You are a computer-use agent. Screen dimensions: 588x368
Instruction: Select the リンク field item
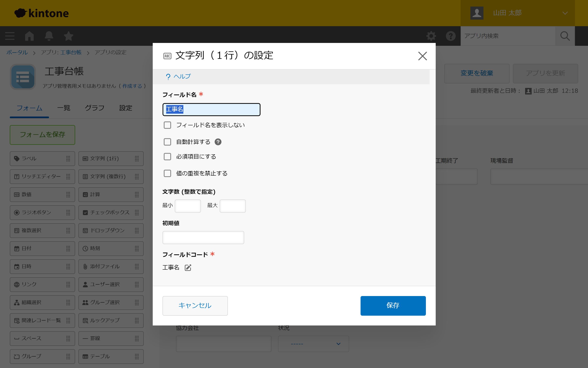coord(42,285)
